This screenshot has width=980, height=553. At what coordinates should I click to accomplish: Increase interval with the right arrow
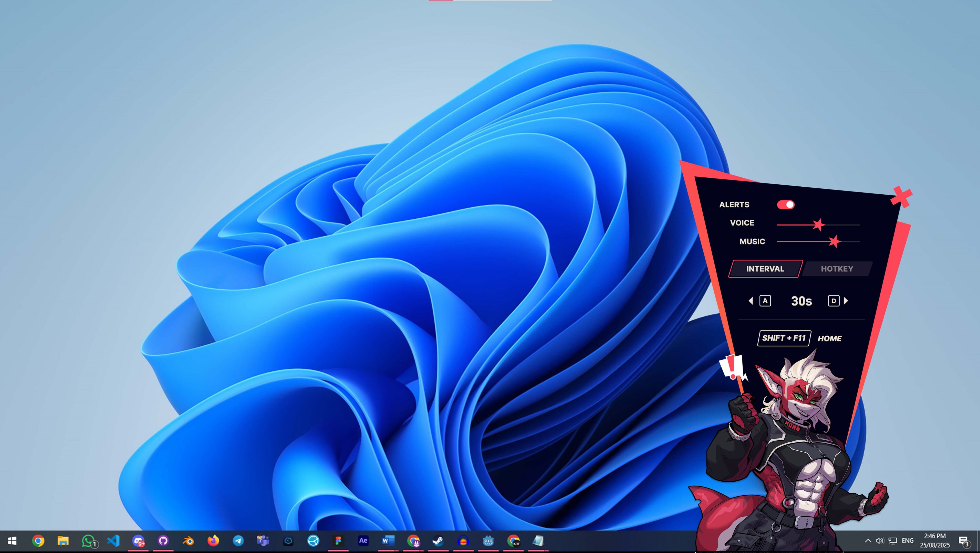846,301
